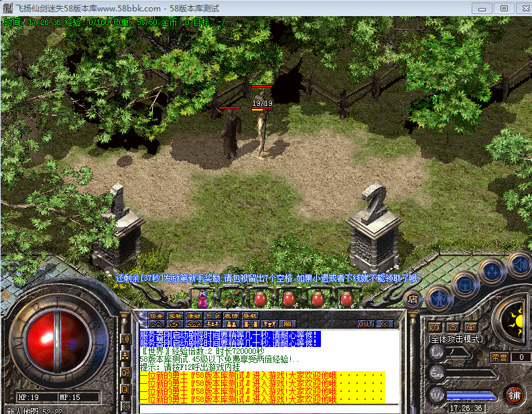Click the two-people friends icon in chat toolbar

231,324
